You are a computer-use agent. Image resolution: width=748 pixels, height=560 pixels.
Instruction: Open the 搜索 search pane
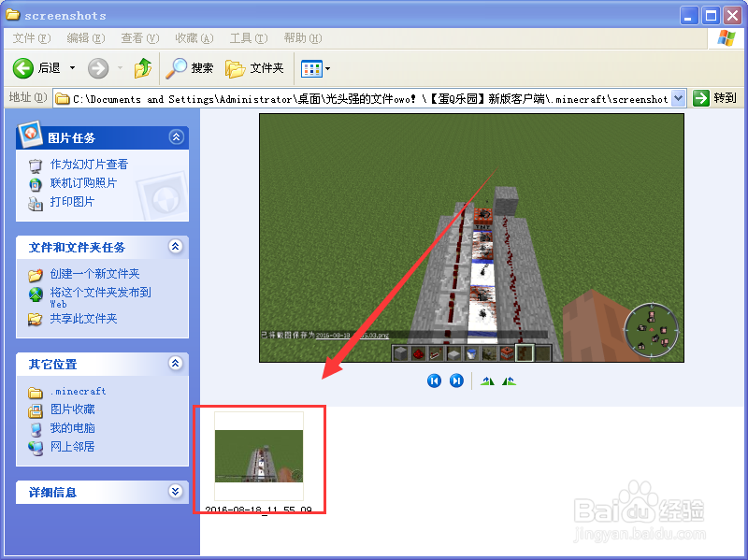point(190,68)
